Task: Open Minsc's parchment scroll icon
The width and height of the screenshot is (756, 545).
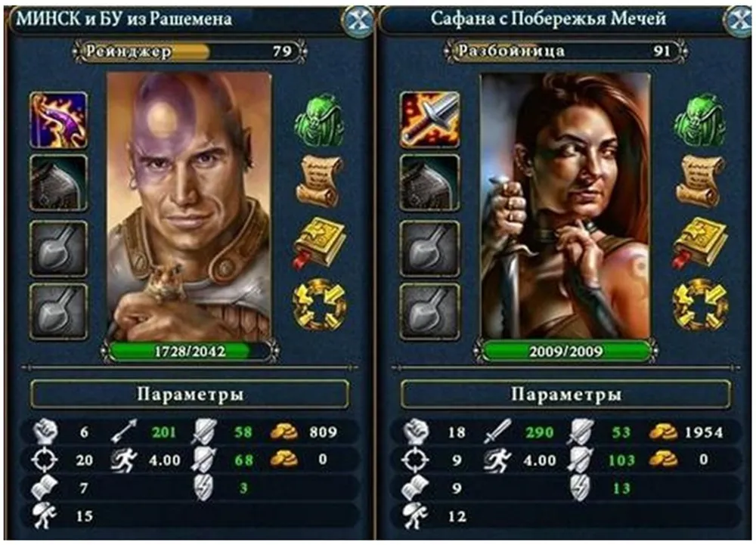Action: click(x=319, y=181)
